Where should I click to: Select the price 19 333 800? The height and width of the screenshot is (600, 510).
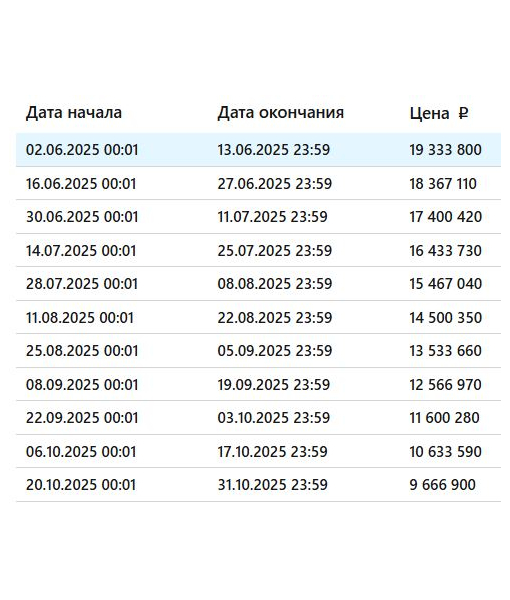pyautogui.click(x=445, y=150)
